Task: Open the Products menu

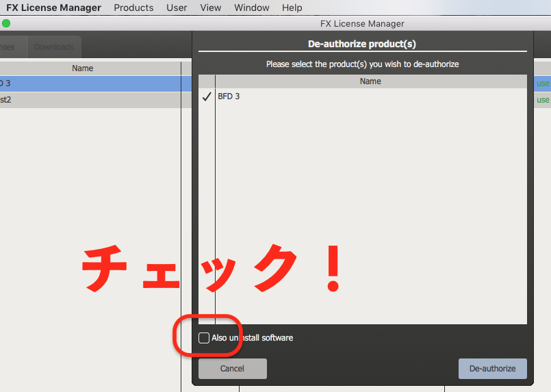Action: [x=133, y=8]
